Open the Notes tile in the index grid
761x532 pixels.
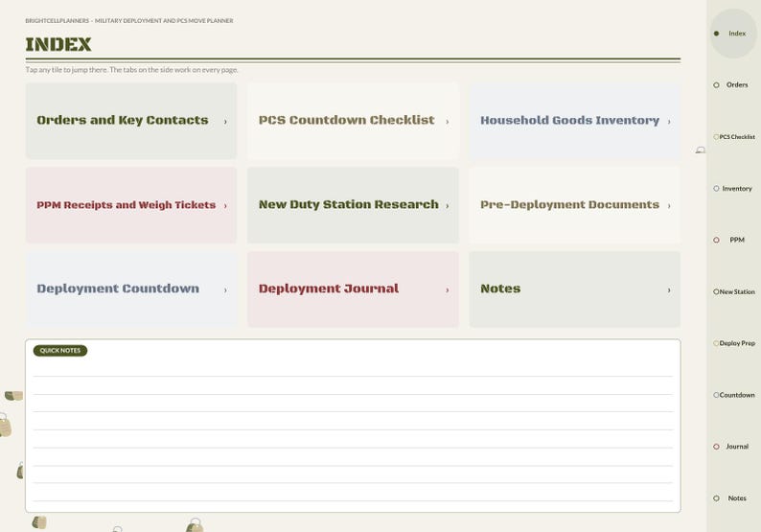[x=575, y=289]
